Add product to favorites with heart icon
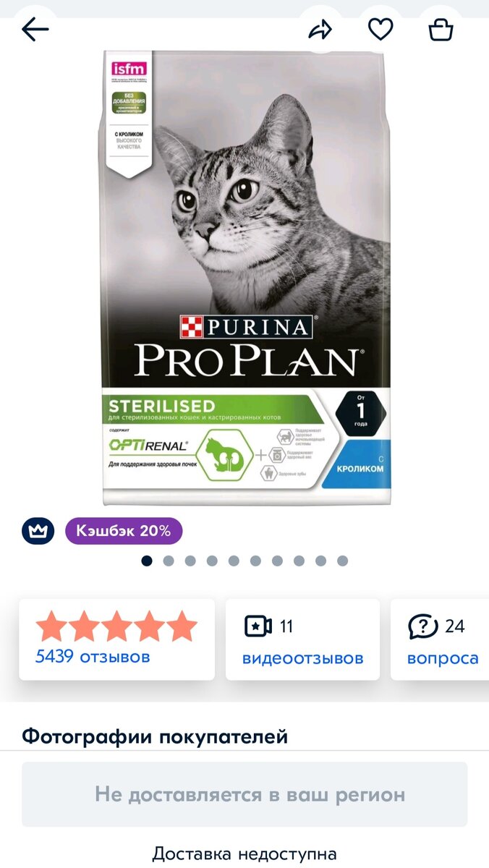This screenshot has width=489, height=868. (380, 29)
